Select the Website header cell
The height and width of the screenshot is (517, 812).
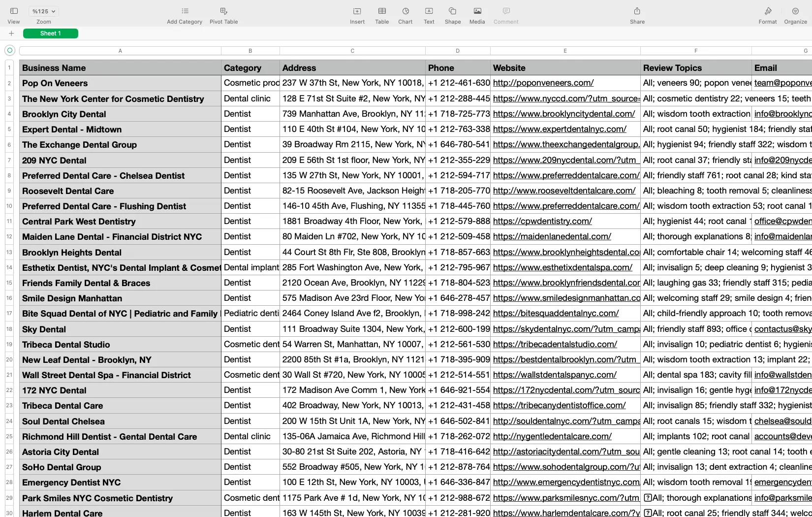(x=565, y=68)
